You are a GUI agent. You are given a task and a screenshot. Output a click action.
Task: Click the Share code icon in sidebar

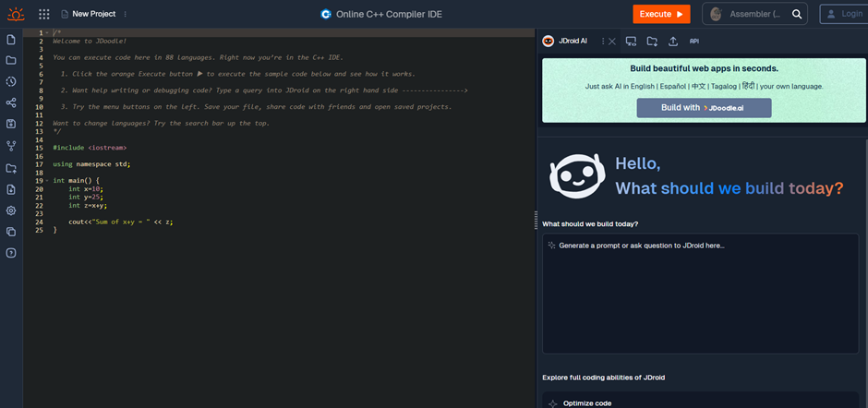(x=10, y=103)
